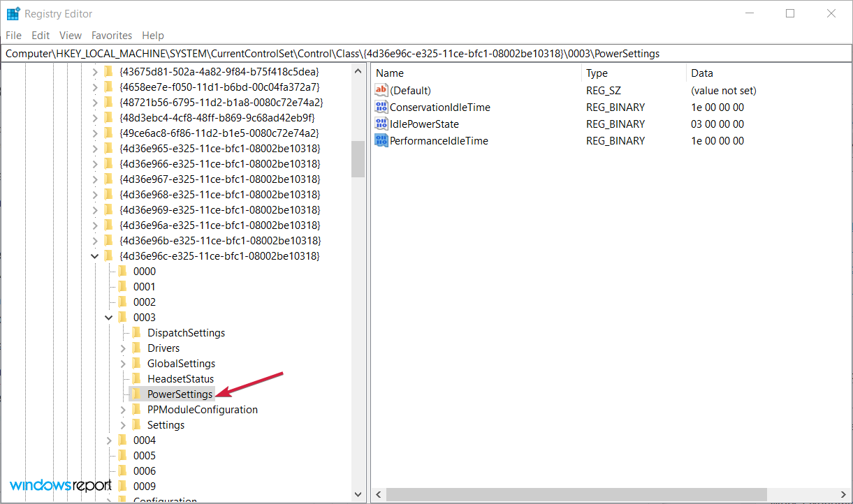Click the DispatchSettings folder icon
Viewport: 853px width, 504px height.
(x=136, y=332)
